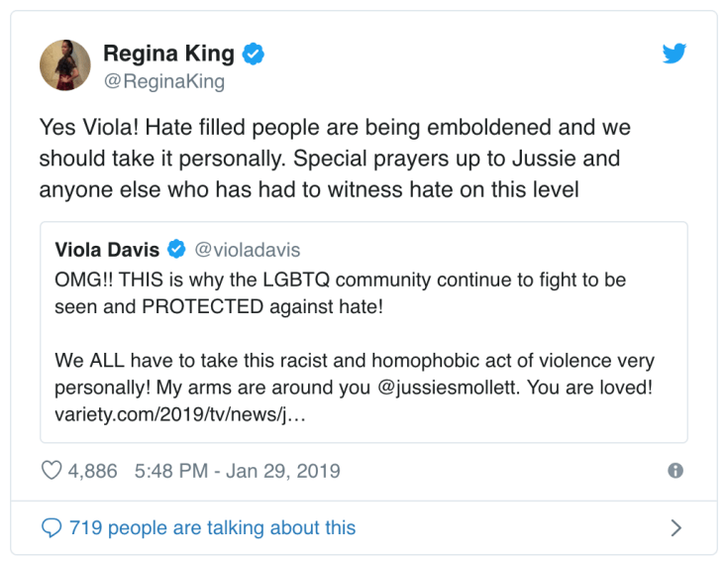The image size is (728, 564).
Task: Follow the variety.com article link
Action: (x=180, y=412)
